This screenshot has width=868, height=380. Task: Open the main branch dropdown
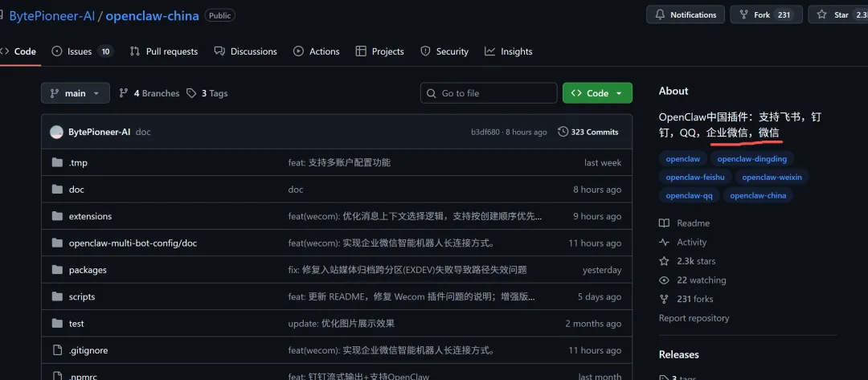pyautogui.click(x=76, y=93)
